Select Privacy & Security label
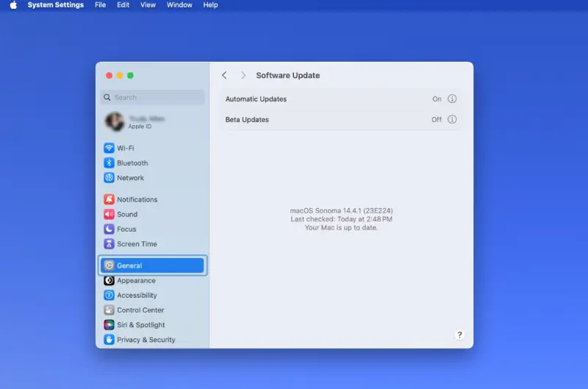The width and height of the screenshot is (588, 389). [146, 340]
